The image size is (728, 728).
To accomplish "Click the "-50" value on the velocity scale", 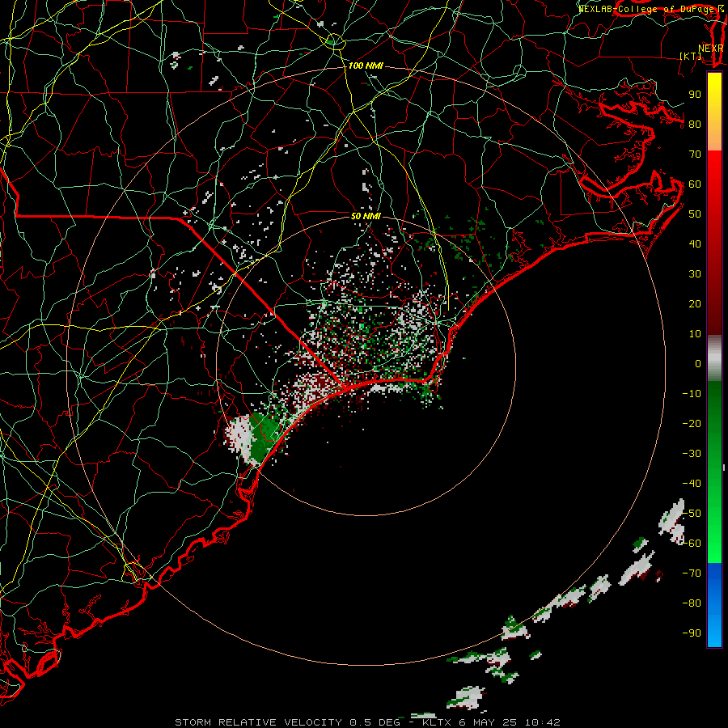I will tap(692, 514).
